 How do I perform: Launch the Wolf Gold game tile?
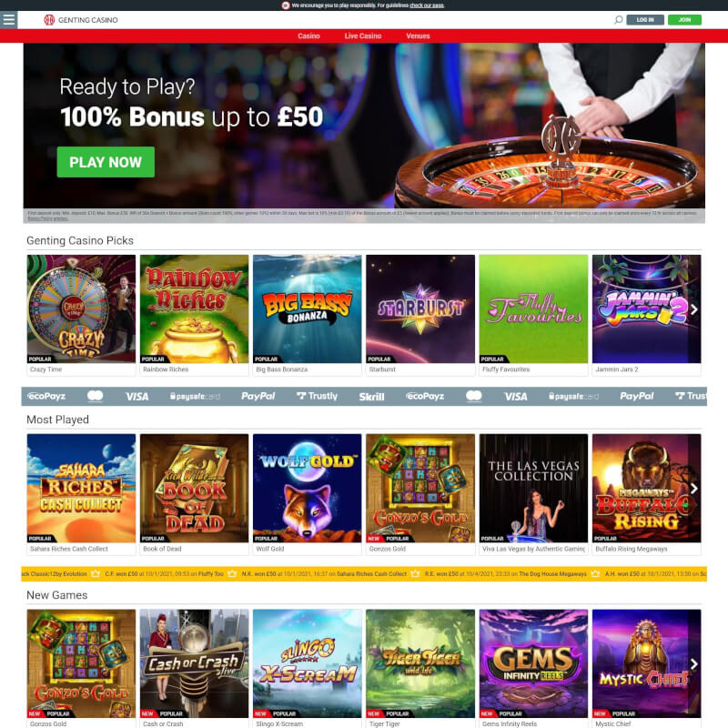[x=307, y=494]
